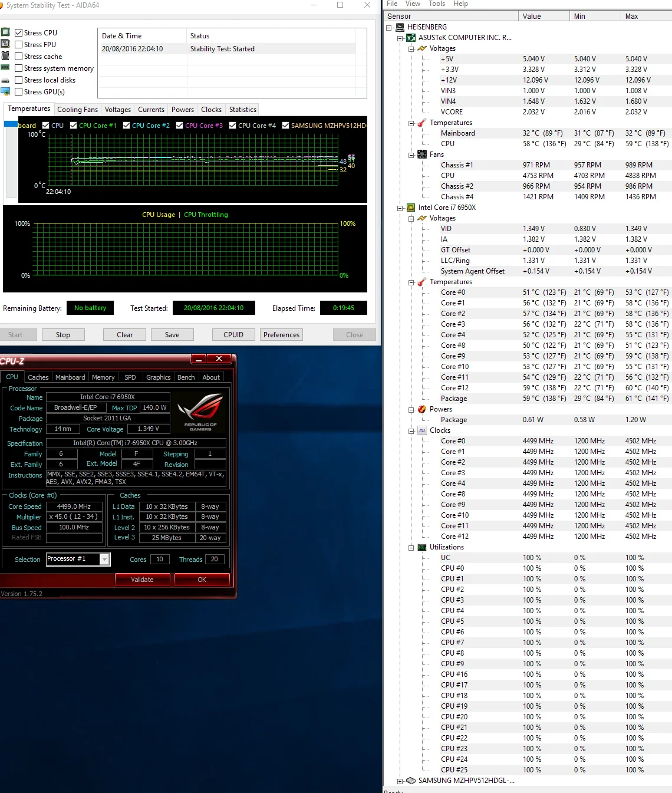Viewport: 672px width, 793px height.
Task: Disable the Stress CPU checkbox
Action: (x=19, y=33)
